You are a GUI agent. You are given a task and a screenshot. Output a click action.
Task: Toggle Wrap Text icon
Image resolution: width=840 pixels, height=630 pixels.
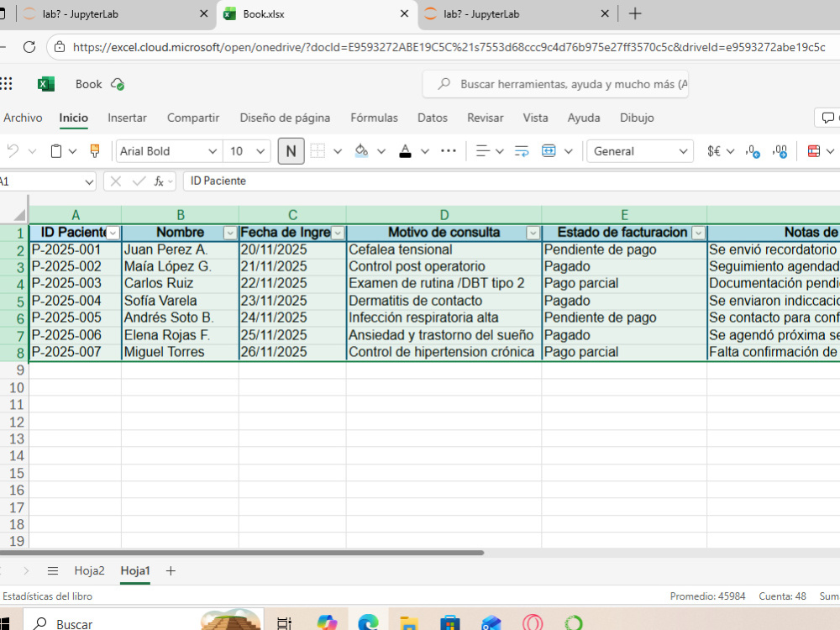pyautogui.click(x=522, y=151)
